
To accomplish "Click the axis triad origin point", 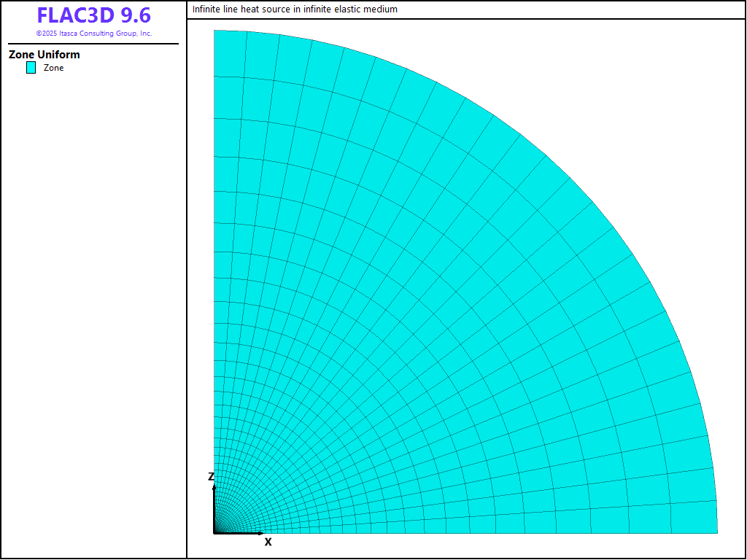I will (214, 533).
